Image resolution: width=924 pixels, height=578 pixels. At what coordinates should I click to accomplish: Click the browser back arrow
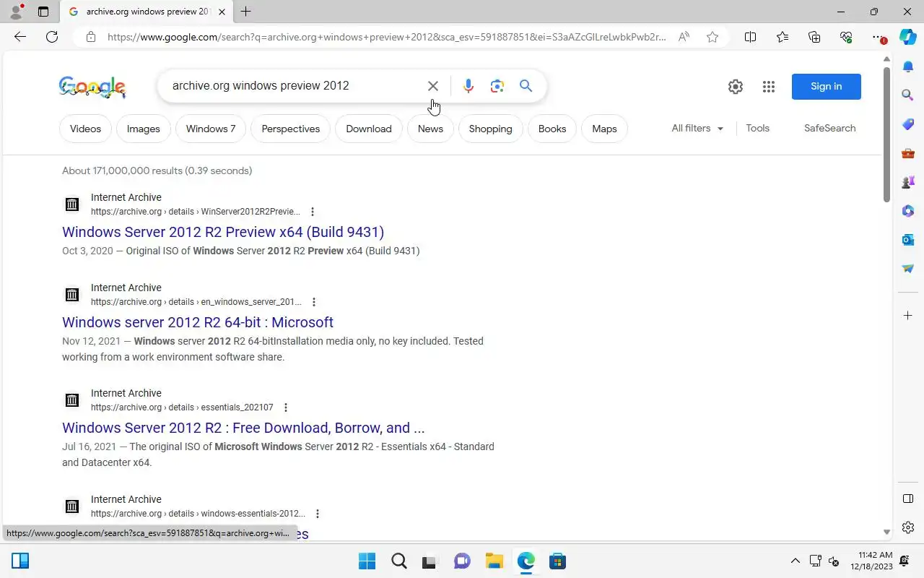click(20, 37)
